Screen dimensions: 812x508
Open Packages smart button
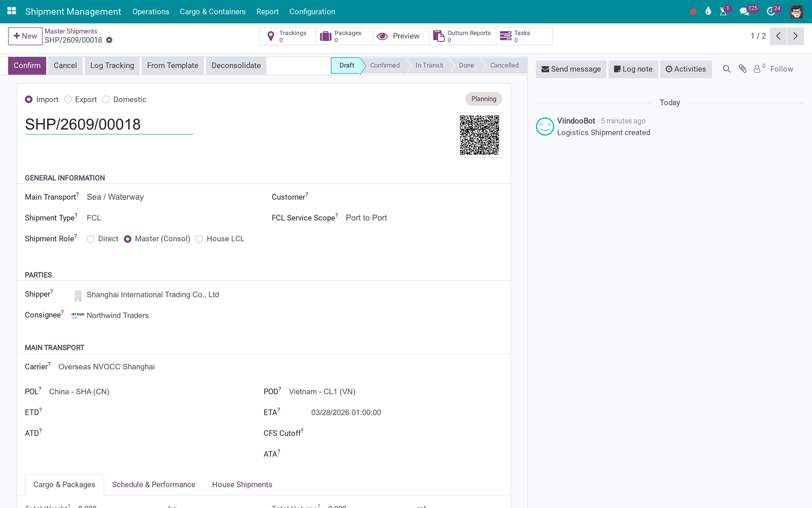click(x=344, y=36)
